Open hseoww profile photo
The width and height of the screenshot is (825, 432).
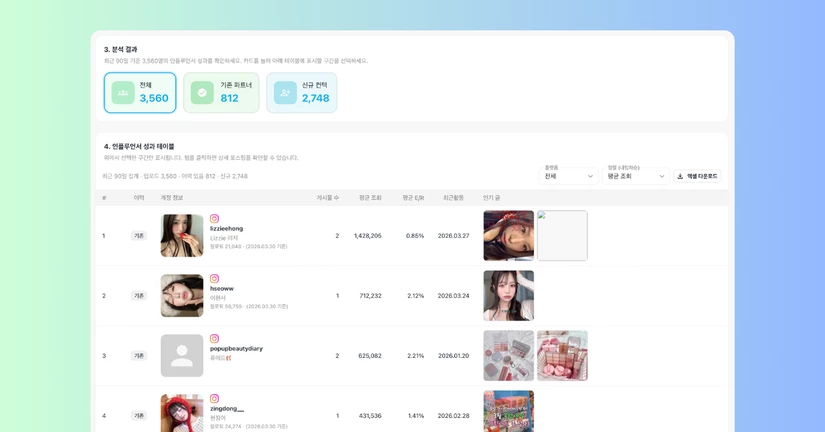pos(182,295)
